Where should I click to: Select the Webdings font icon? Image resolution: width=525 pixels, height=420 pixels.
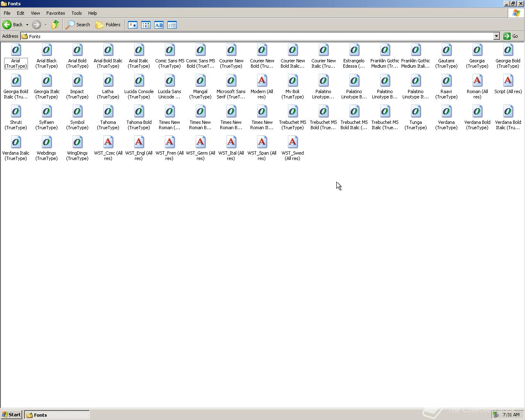(x=46, y=142)
